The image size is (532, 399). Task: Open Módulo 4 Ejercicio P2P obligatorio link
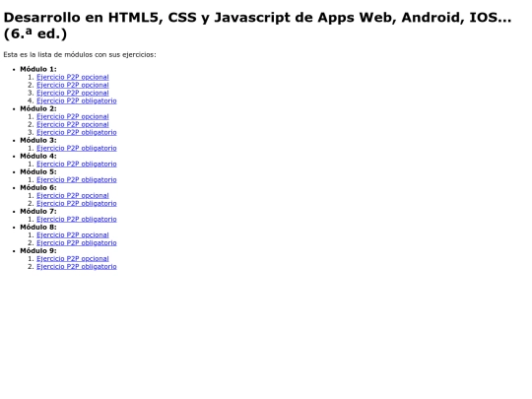point(77,164)
